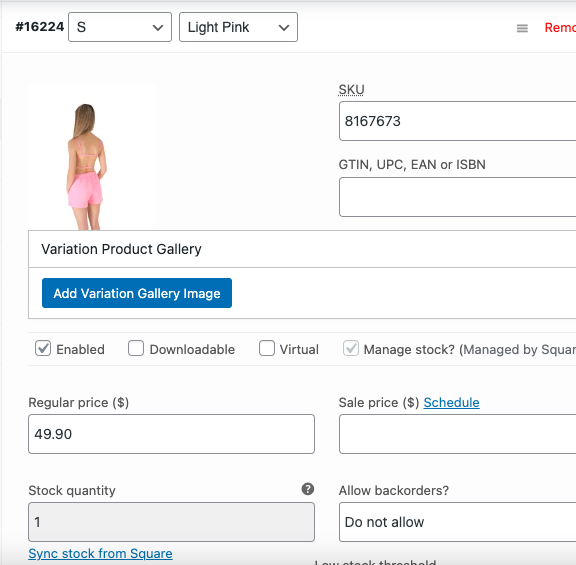This screenshot has width=576, height=565.
Task: Toggle the Manage stock checkbox
Action: click(x=351, y=348)
